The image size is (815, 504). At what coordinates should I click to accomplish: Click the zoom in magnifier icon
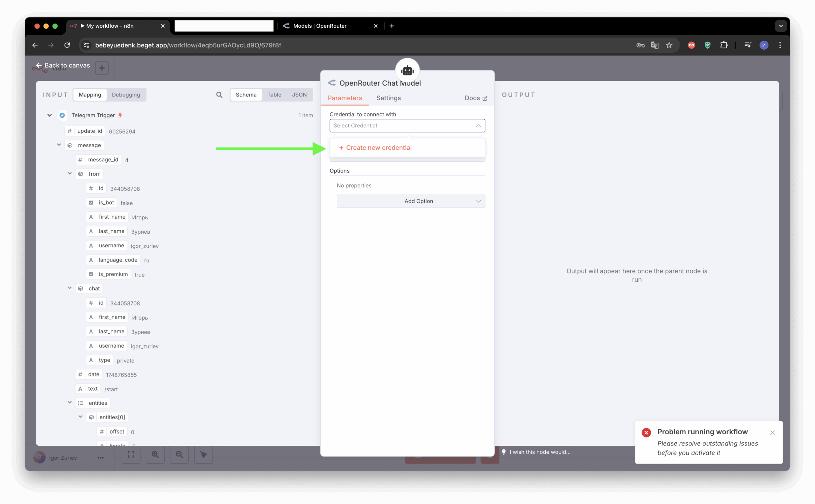pyautogui.click(x=155, y=454)
